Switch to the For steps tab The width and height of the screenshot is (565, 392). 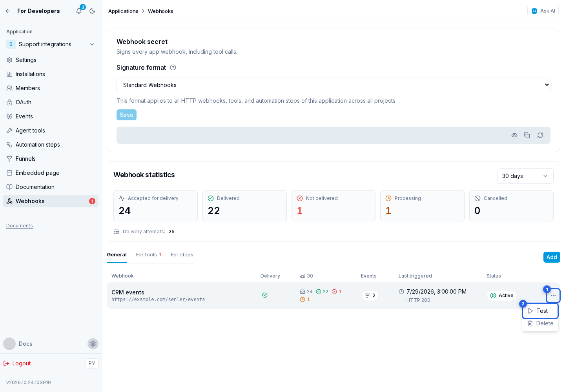(182, 255)
